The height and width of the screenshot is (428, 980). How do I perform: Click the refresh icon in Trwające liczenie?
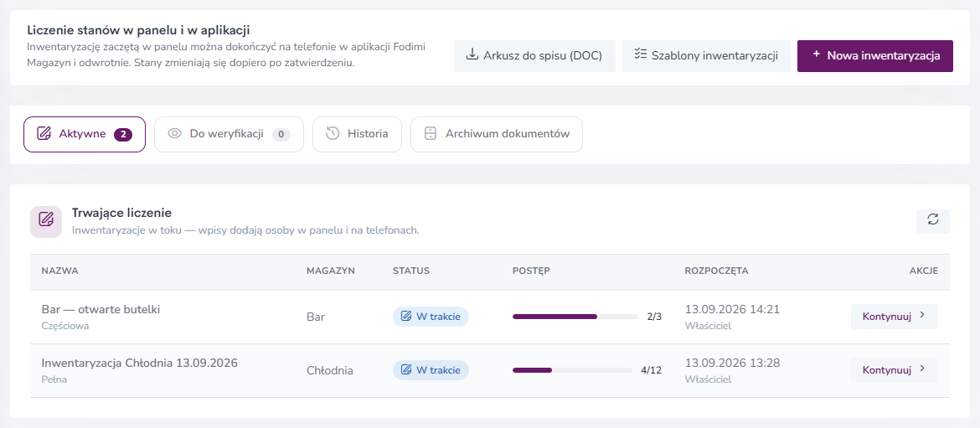pos(932,219)
